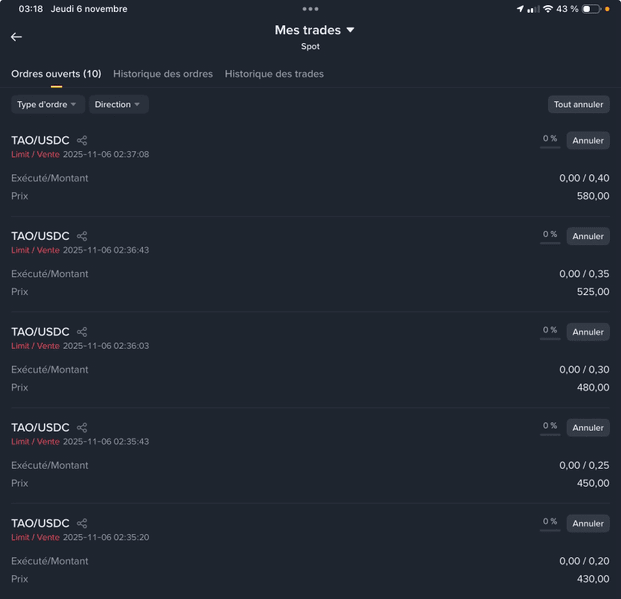Screen dimensions: 621x599
Task: Share the TAO/USDC order priced 430,00
Action: coord(82,524)
